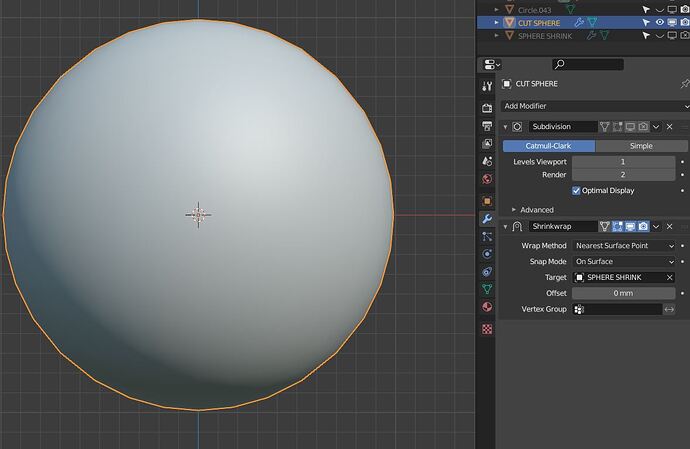
Task: Click the Vertex Group field
Action: coord(617,309)
